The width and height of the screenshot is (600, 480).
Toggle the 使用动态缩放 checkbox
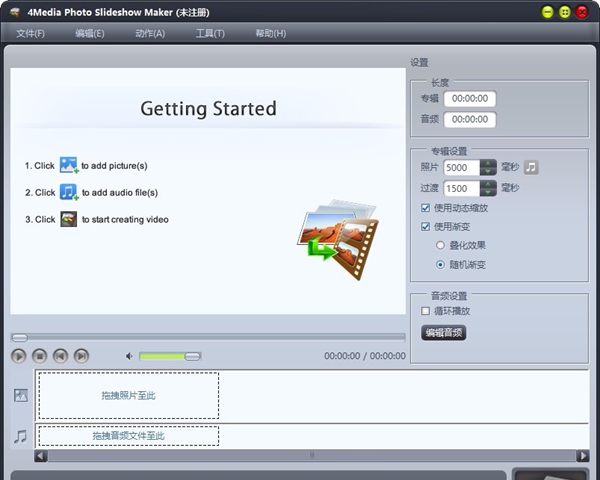coord(425,208)
